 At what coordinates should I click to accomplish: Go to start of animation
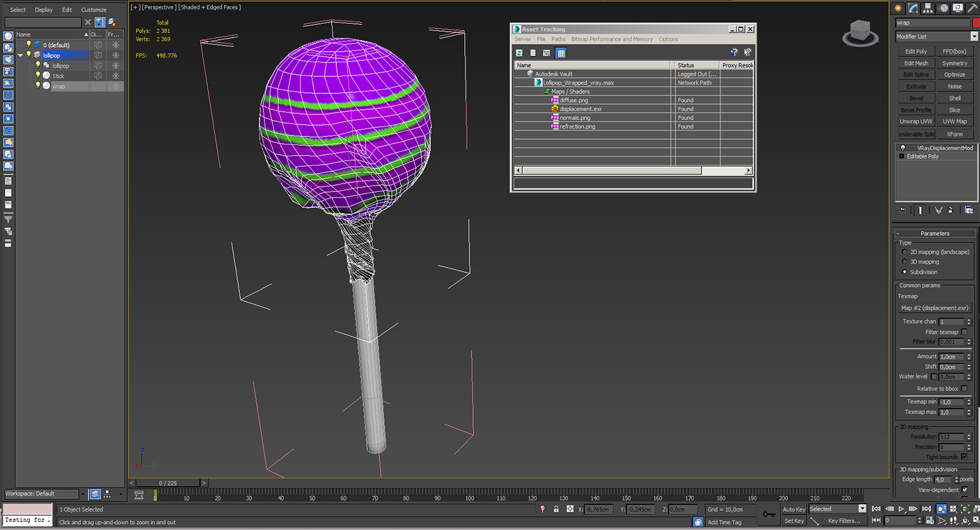pyautogui.click(x=877, y=509)
